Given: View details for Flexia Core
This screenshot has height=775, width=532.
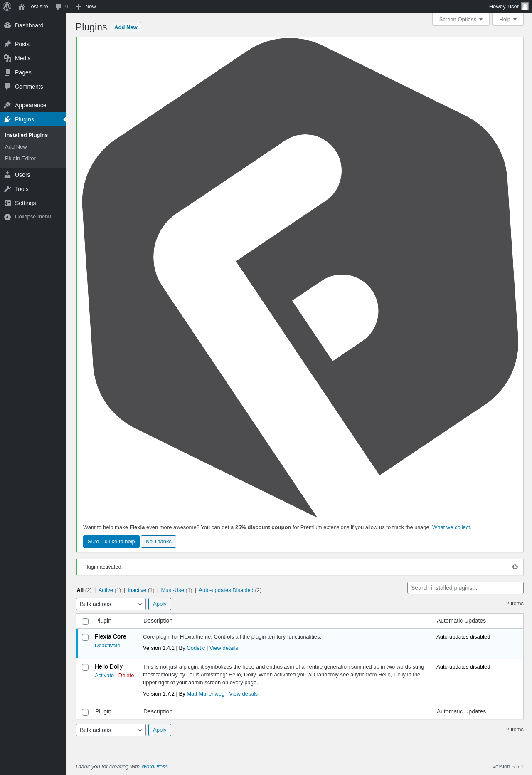Looking at the screenshot, I should click(x=224, y=648).
